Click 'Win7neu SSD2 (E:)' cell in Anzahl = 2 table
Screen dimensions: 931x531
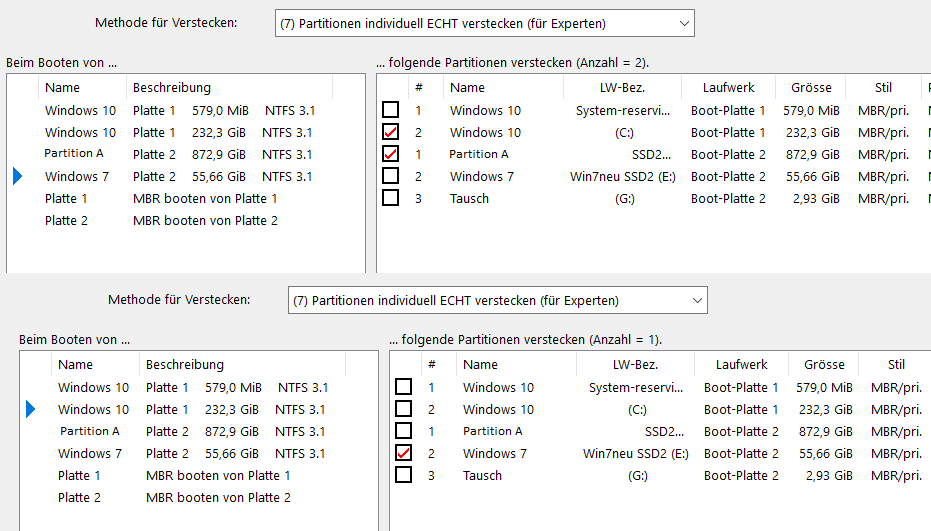click(x=623, y=176)
